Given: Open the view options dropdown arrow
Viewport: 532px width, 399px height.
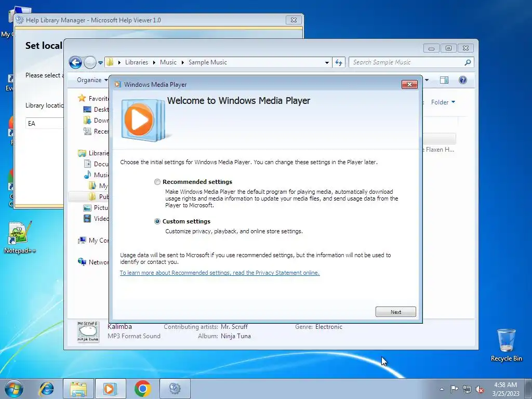Looking at the screenshot, I should pos(427,80).
